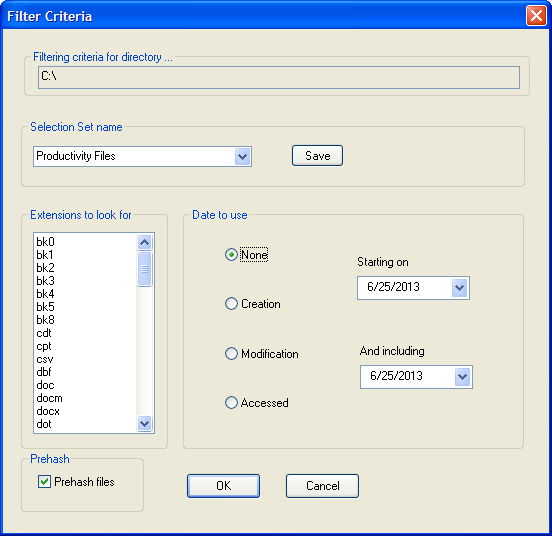The width and height of the screenshot is (552, 536).
Task: Expand the Starting on date picker
Action: (x=459, y=288)
